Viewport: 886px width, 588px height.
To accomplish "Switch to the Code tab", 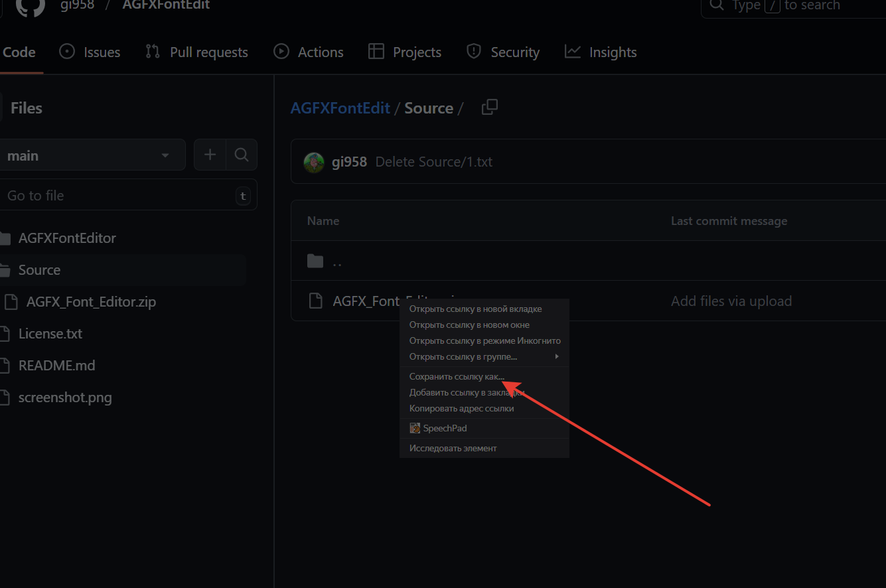I will click(19, 52).
